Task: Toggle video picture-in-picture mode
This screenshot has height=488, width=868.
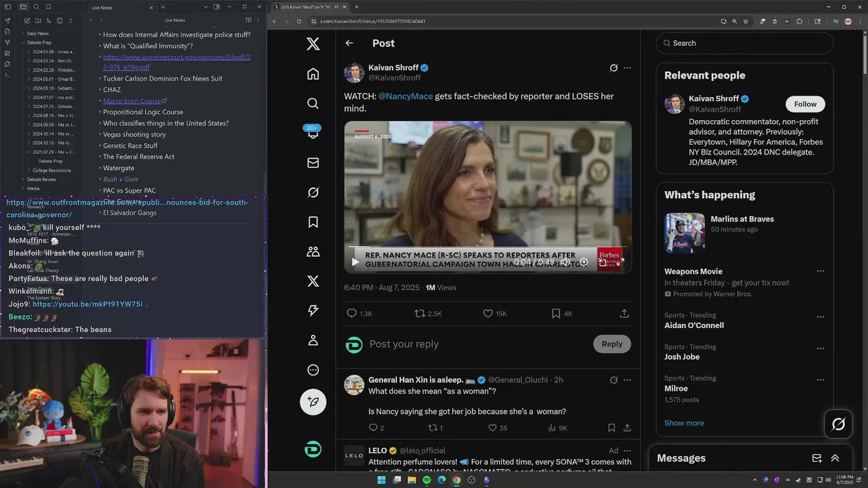Action: tap(602, 262)
